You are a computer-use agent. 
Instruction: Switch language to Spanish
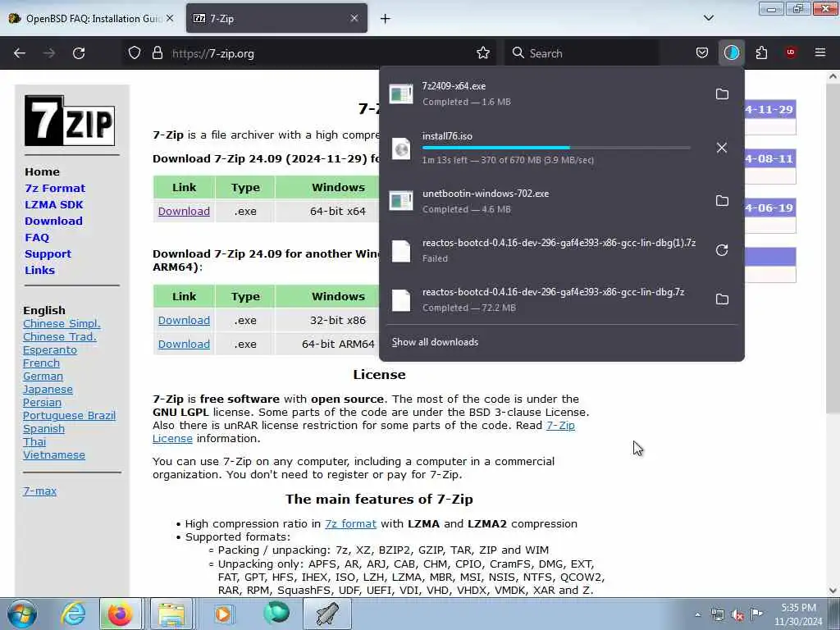pyautogui.click(x=43, y=428)
